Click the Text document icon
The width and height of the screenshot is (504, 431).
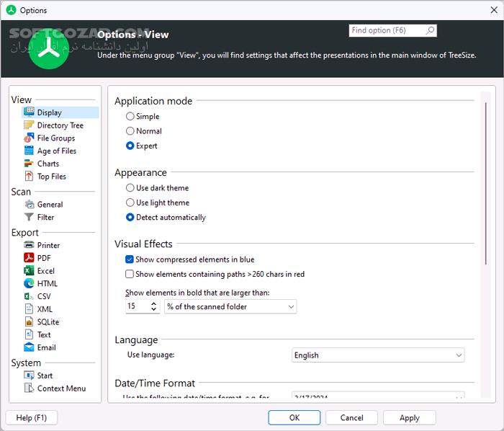tap(29, 334)
